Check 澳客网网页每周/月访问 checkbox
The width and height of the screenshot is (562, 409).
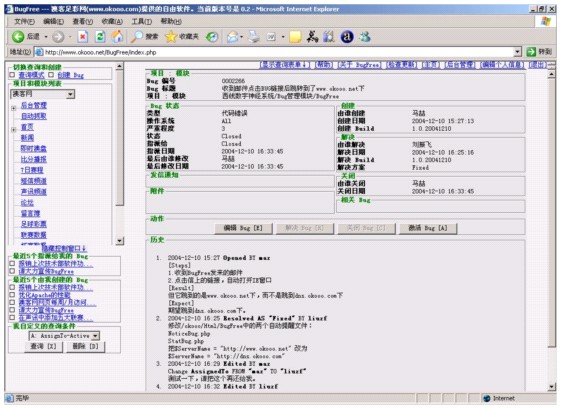click(x=12, y=302)
